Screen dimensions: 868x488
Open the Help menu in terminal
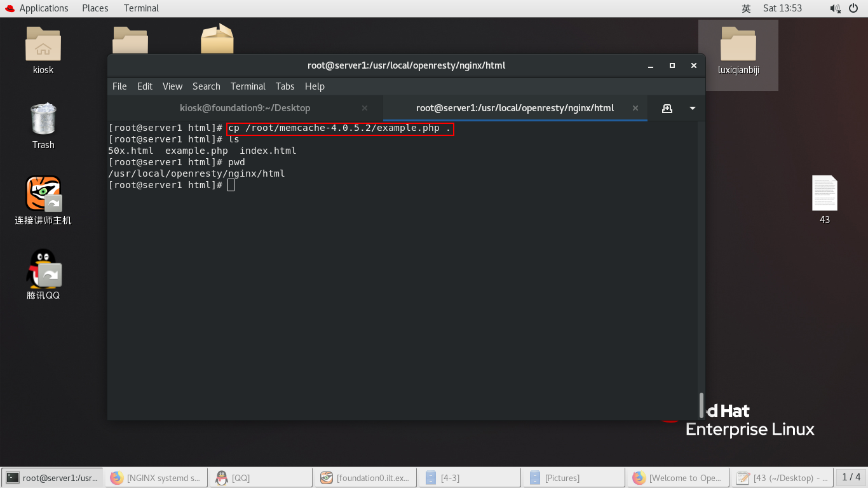tap(315, 86)
